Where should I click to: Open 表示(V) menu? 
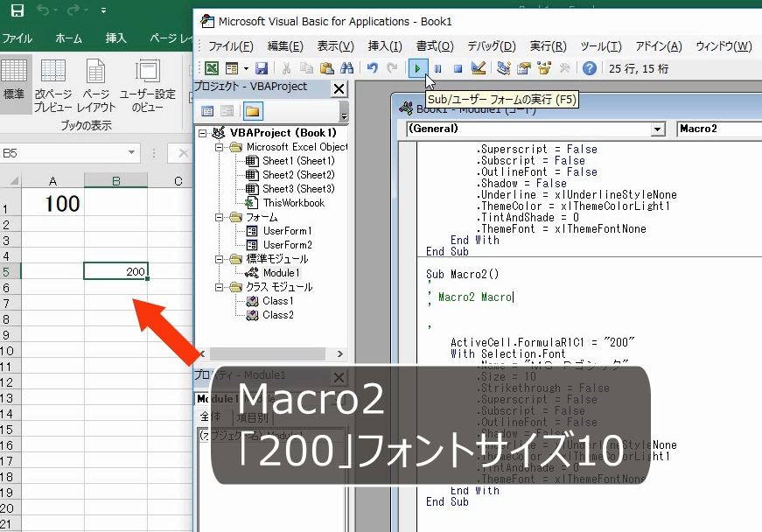335,46
